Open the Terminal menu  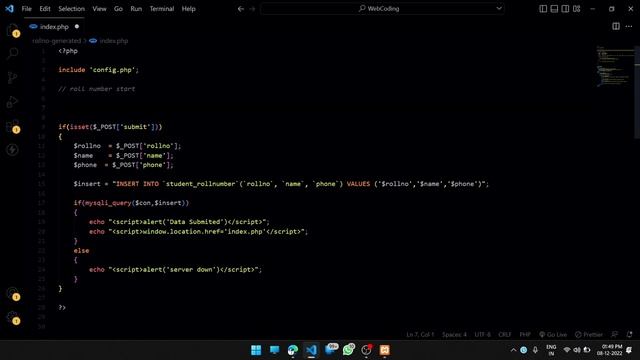162,9
